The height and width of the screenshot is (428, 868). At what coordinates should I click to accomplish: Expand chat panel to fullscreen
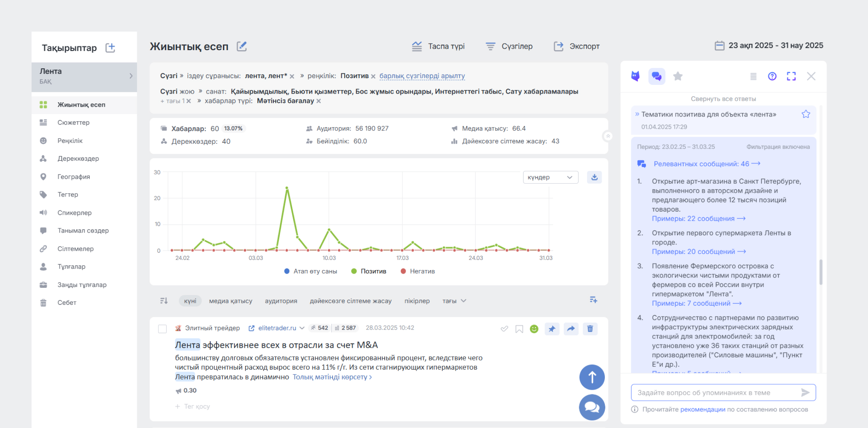tap(791, 76)
